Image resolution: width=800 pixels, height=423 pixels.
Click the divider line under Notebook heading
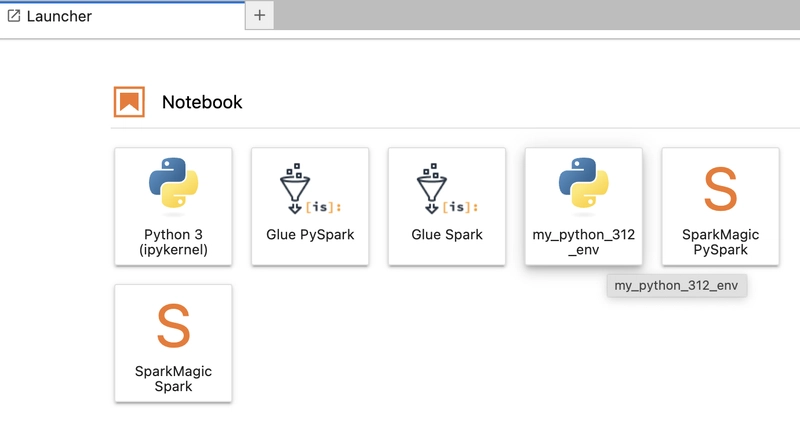pos(455,128)
